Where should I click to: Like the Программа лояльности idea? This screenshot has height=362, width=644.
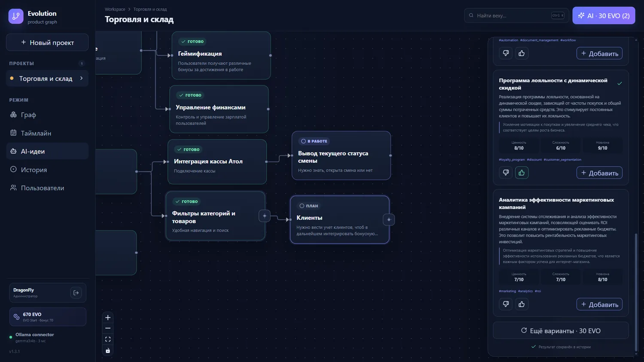522,173
